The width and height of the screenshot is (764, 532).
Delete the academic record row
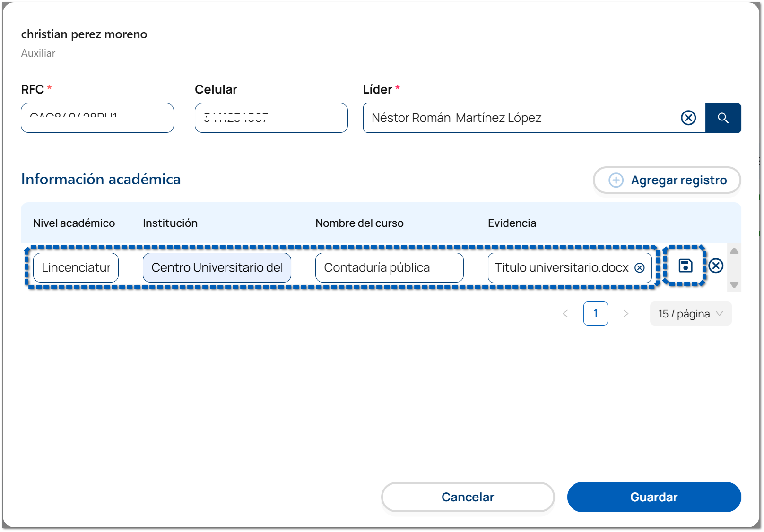coord(716,266)
